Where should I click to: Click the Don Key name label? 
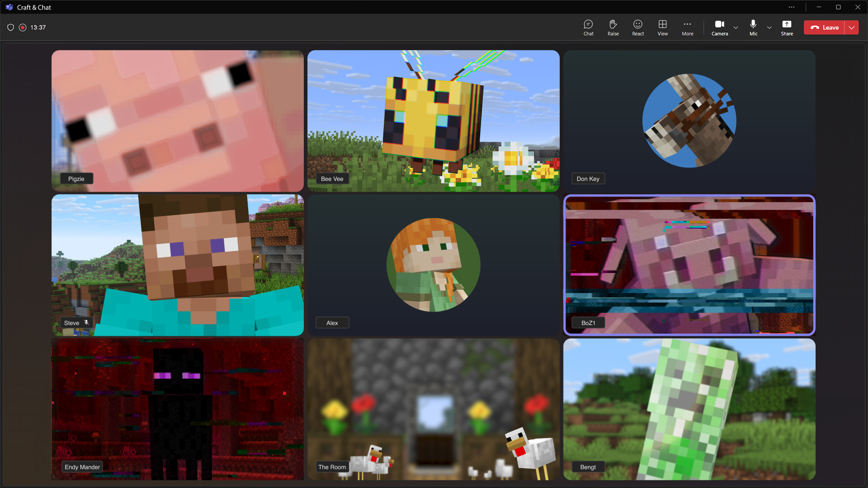coord(588,179)
